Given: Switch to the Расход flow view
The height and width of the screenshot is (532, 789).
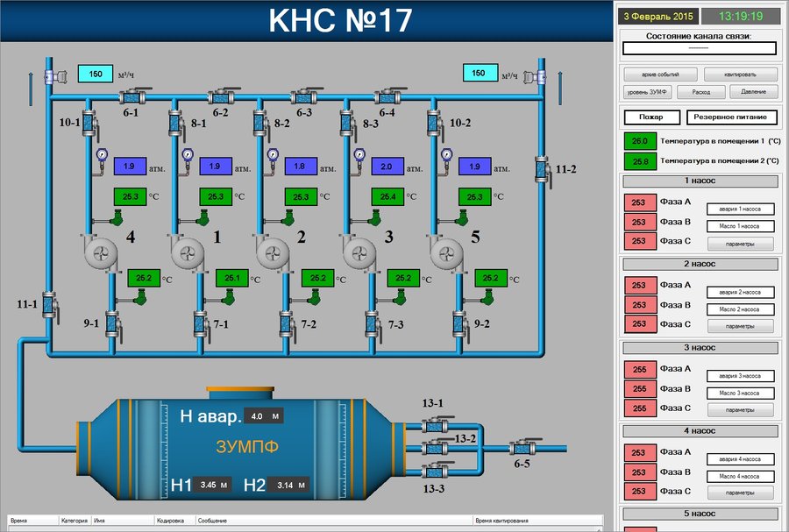Looking at the screenshot, I should [x=700, y=91].
